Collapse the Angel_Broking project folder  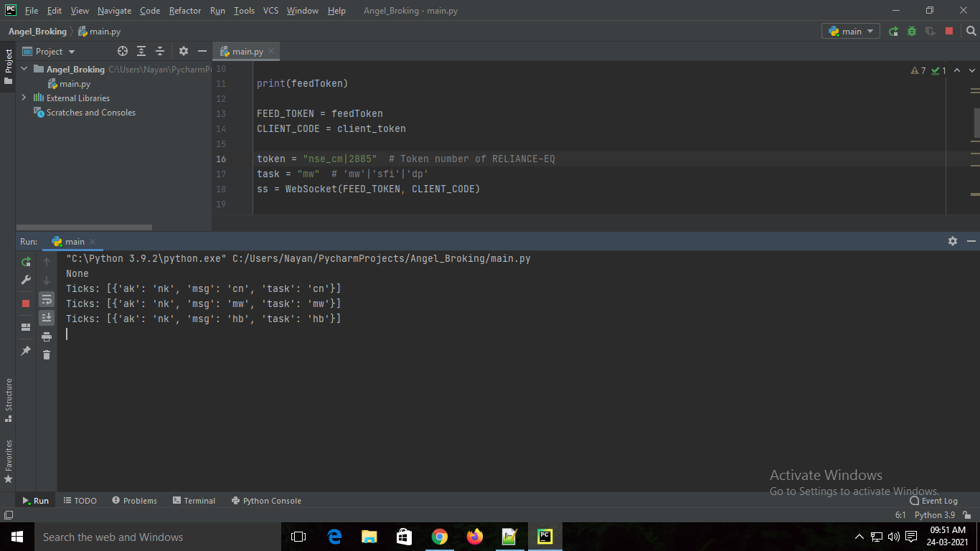click(24, 70)
